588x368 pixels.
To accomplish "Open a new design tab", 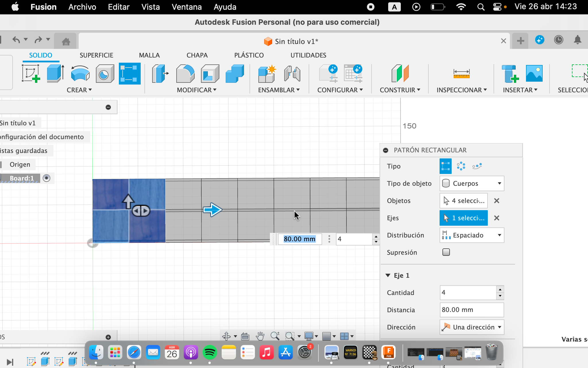I will (520, 41).
